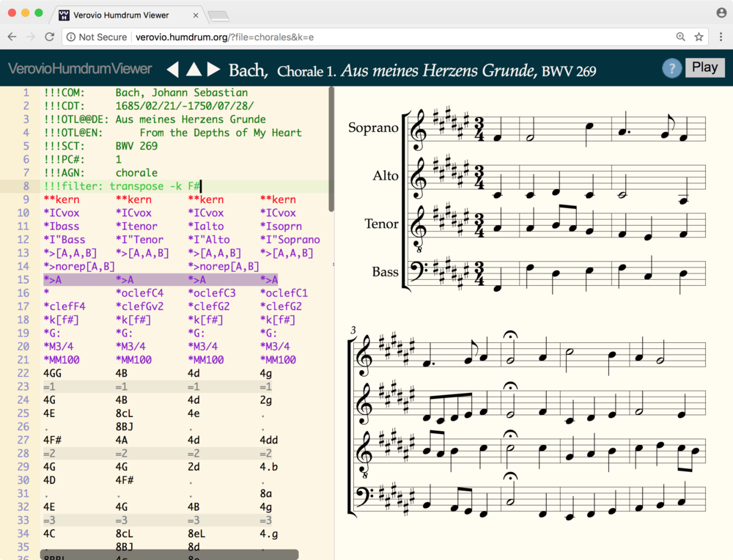The height and width of the screenshot is (560, 733).
Task: Bookmark the page using the star icon
Action: coord(698,36)
